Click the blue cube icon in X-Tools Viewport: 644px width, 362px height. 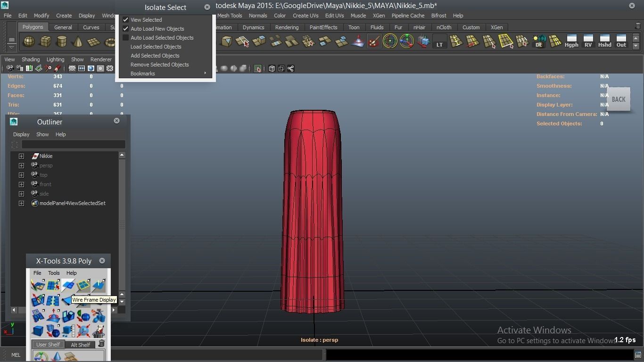click(38, 330)
